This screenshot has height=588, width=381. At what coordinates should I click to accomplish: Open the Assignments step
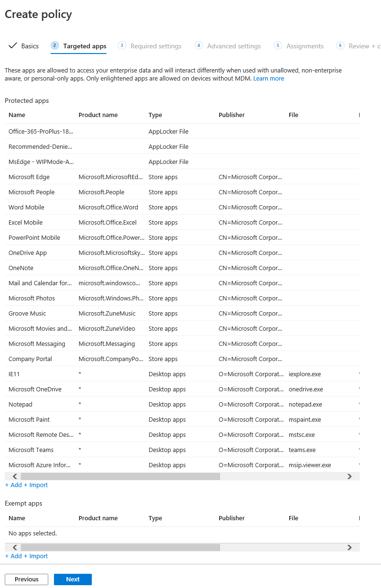coord(305,46)
